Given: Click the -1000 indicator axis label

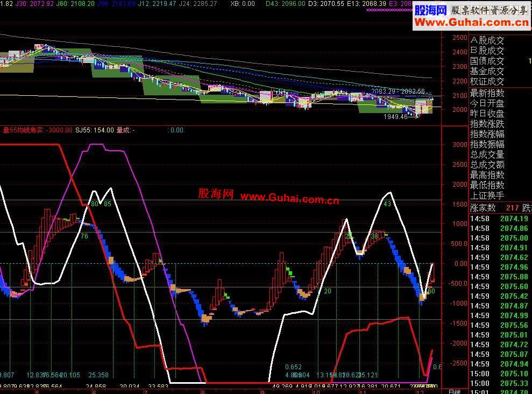Looking at the screenshot, I should [x=458, y=304].
